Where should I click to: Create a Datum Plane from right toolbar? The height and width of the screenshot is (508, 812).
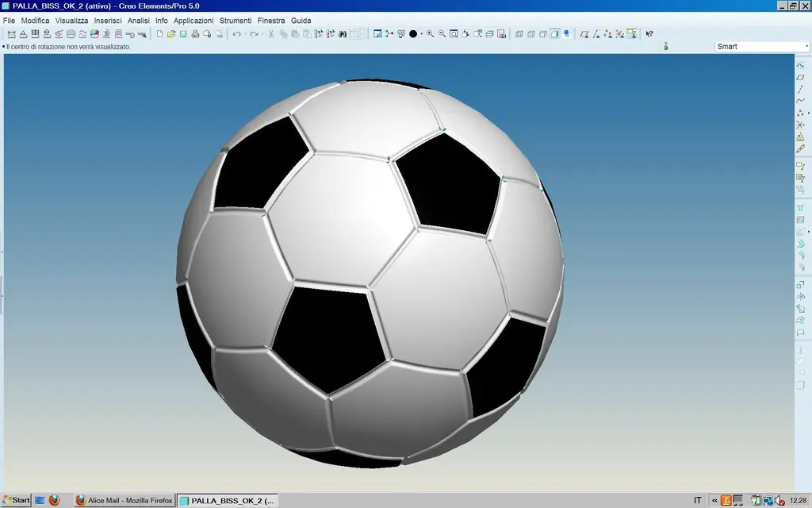tap(800, 77)
